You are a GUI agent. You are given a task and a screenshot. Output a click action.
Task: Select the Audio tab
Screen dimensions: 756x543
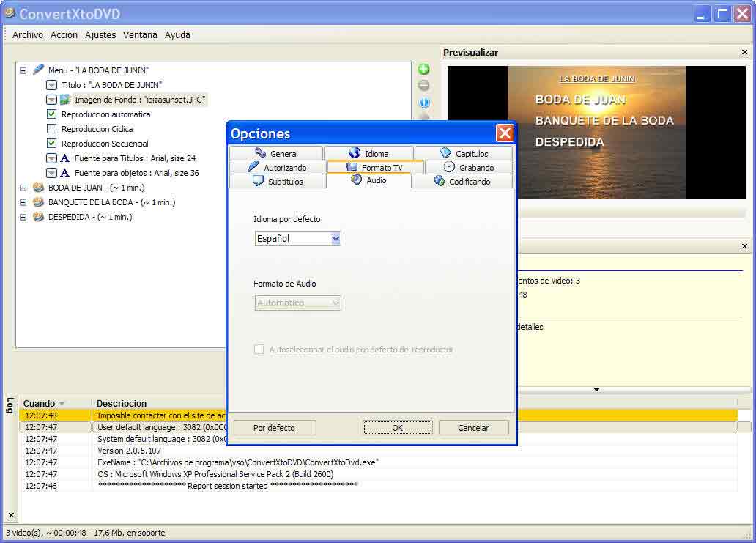(368, 180)
